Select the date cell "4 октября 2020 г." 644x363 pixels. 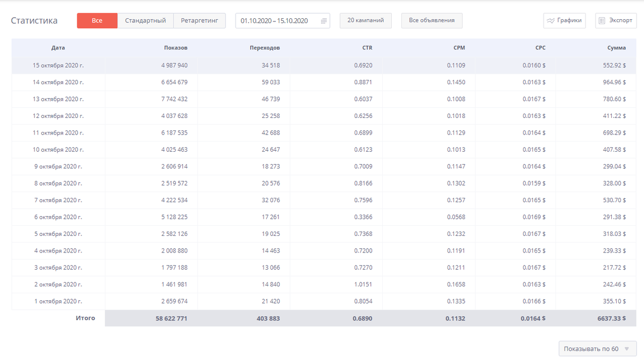[58, 250]
